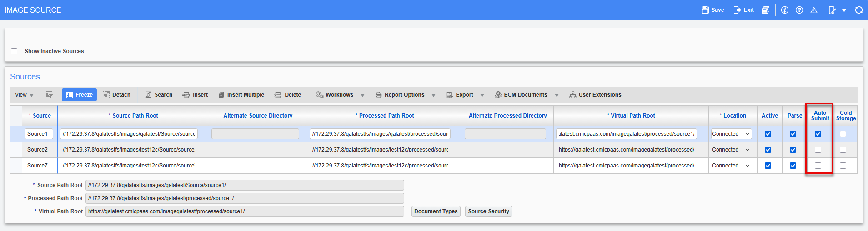
Task: Click the Source1 name input field
Action: pyautogui.click(x=39, y=134)
